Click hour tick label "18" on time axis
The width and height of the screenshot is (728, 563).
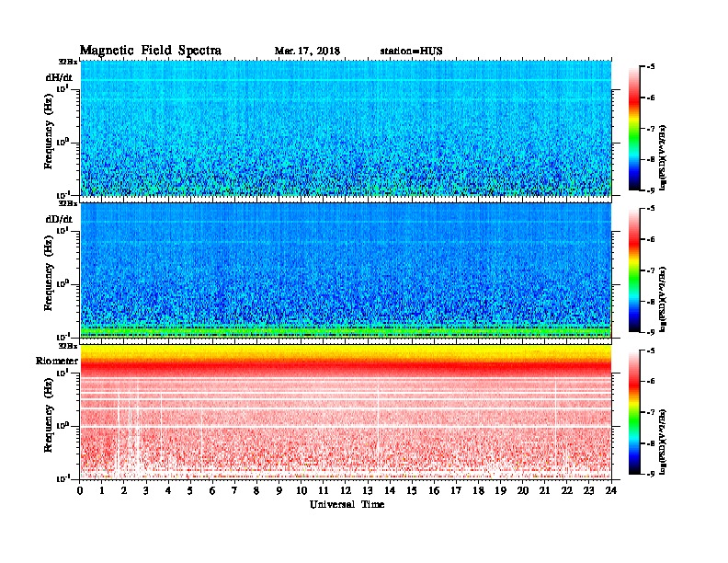[x=479, y=490]
